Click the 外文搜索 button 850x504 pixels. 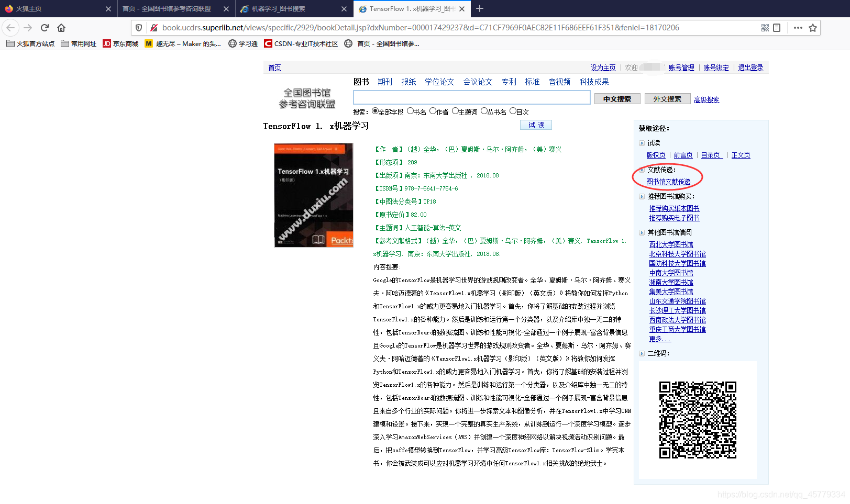667,99
